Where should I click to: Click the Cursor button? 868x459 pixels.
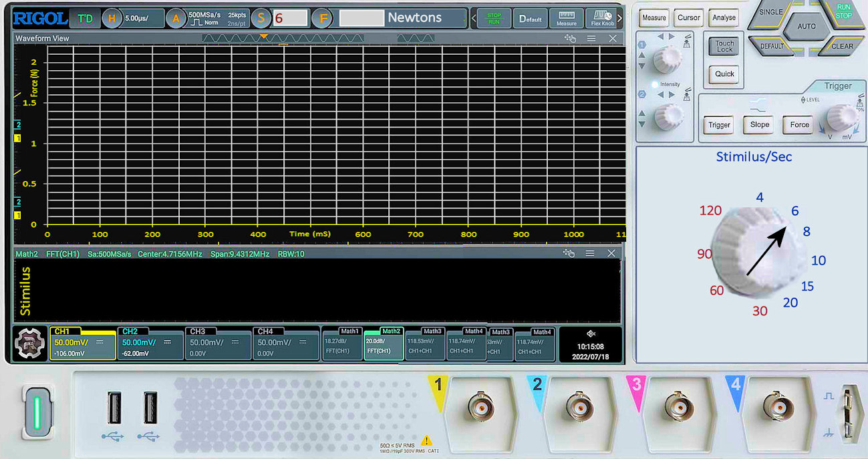point(688,18)
